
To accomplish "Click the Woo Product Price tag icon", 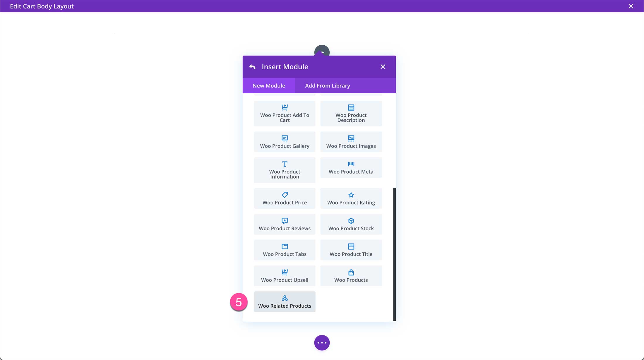I will 285,195.
